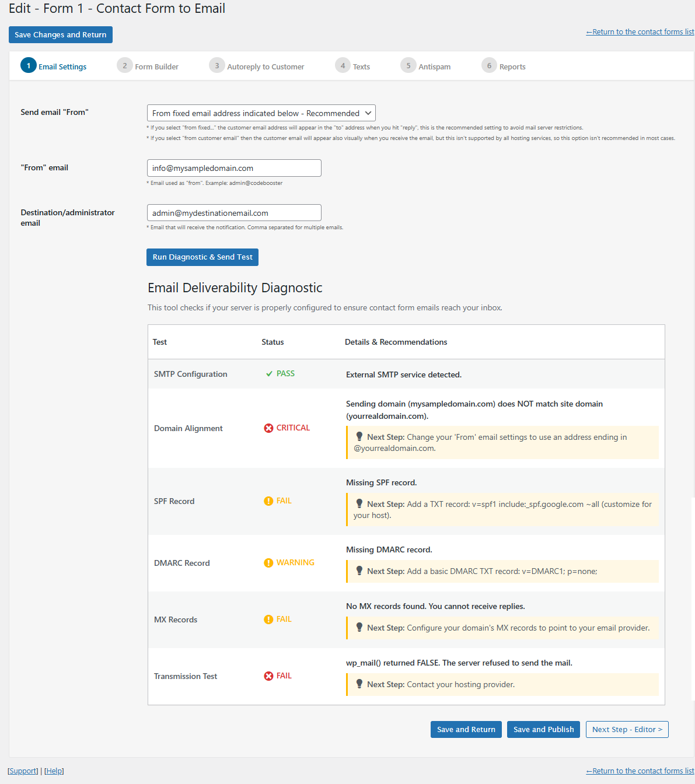The image size is (695, 784).
Task: Click the green PASS checkmark icon
Action: pyautogui.click(x=269, y=374)
